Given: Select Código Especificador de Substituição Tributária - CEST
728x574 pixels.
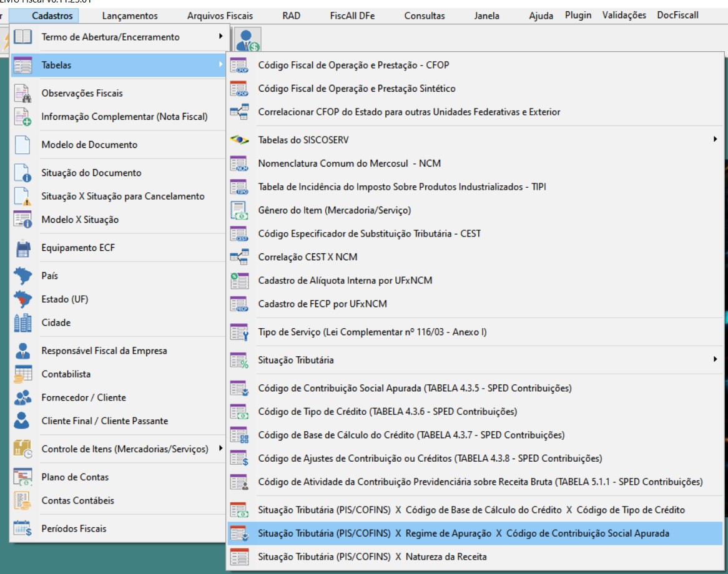Looking at the screenshot, I should (x=475, y=233).
